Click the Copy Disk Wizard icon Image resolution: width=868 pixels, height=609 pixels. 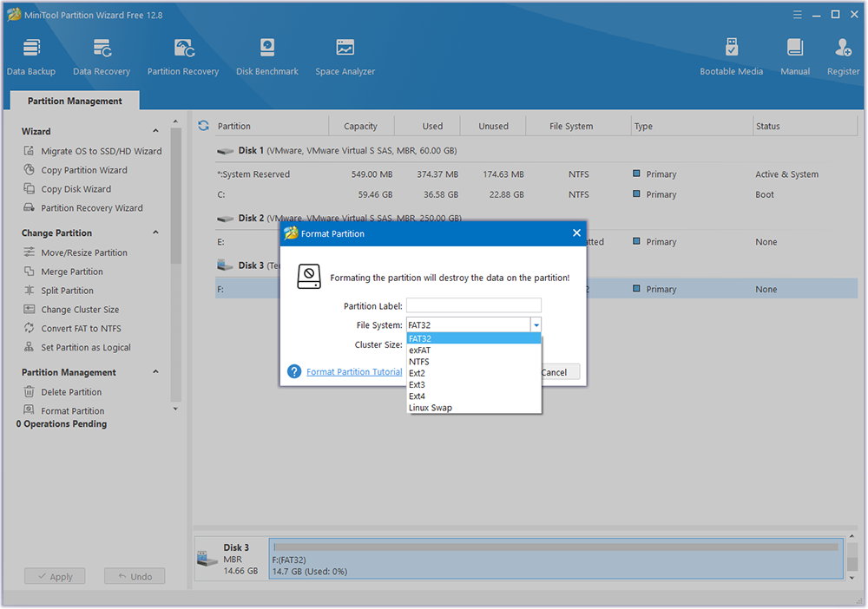pyautogui.click(x=29, y=188)
